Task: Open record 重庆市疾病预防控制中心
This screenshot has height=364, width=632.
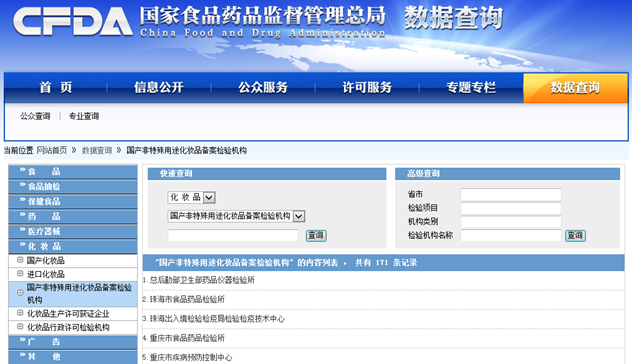Action: coord(191,358)
